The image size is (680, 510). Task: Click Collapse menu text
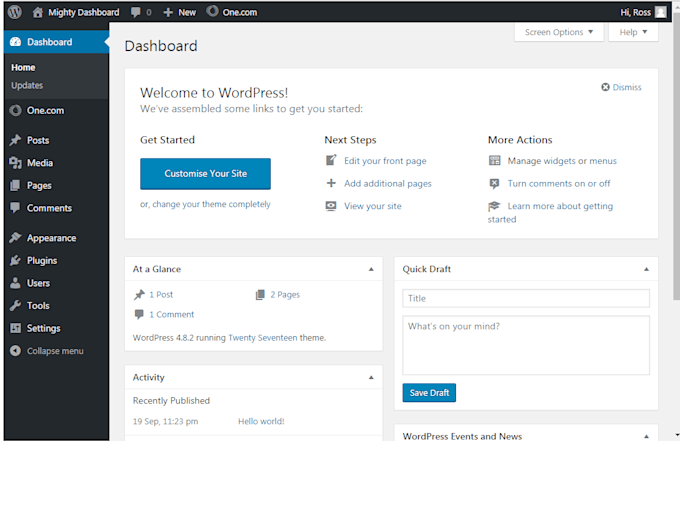tap(55, 351)
